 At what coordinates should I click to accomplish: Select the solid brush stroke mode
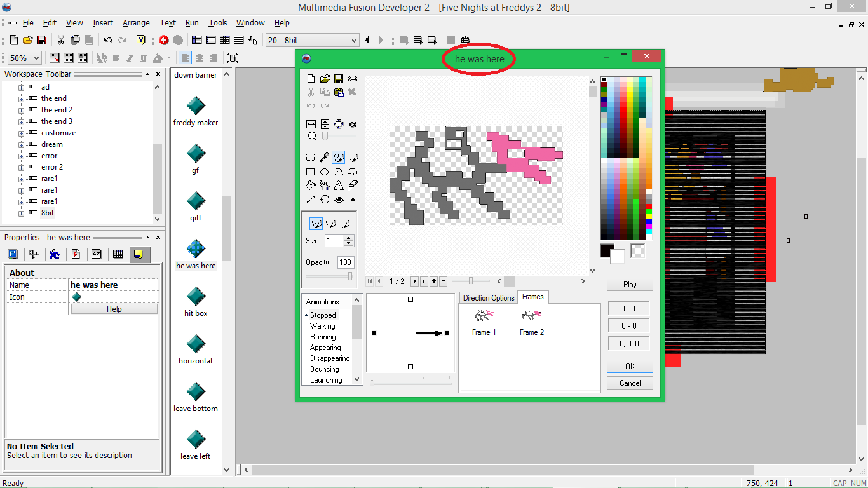[x=316, y=224]
